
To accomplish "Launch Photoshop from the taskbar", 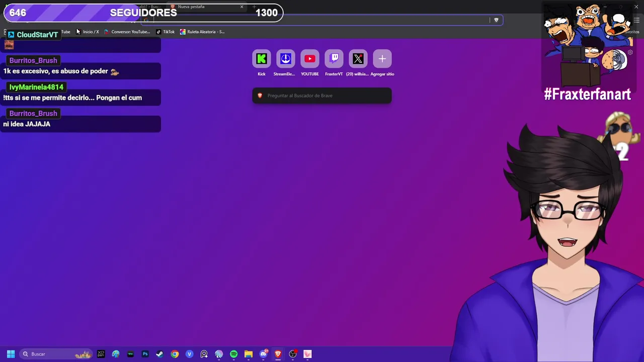I will coord(145,354).
